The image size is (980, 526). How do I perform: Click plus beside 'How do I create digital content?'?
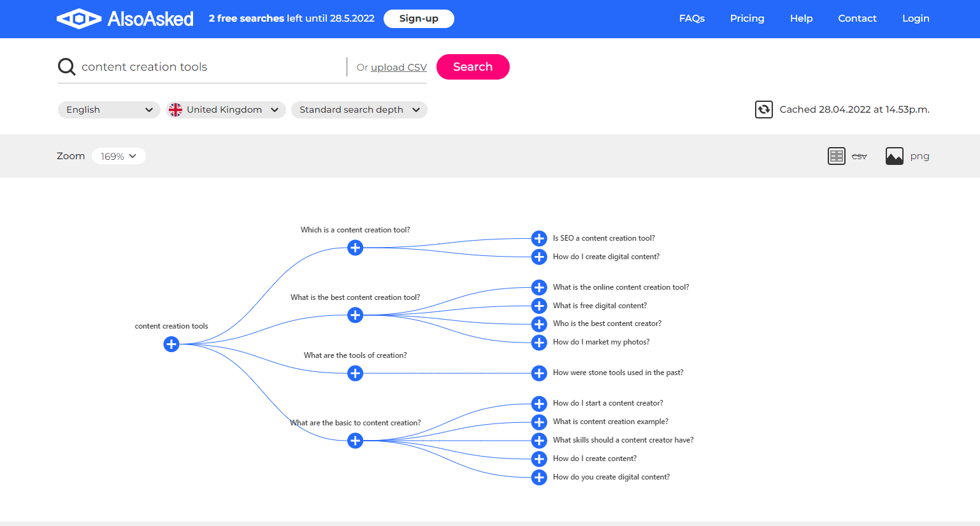[x=539, y=257]
